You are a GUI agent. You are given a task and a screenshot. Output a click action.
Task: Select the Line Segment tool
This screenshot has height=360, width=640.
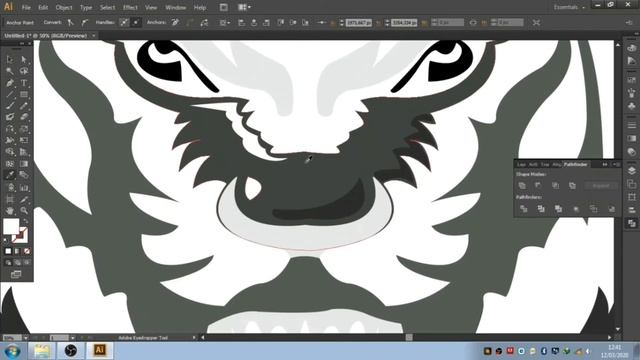click(x=10, y=94)
